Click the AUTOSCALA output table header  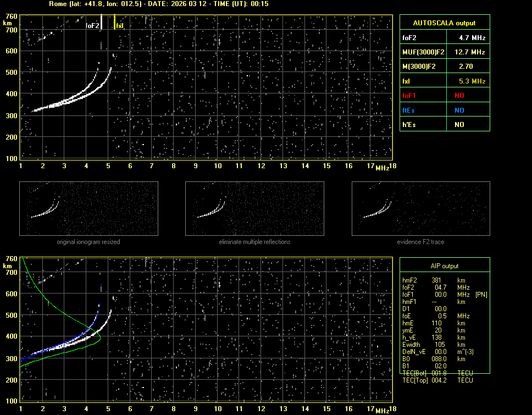click(444, 23)
